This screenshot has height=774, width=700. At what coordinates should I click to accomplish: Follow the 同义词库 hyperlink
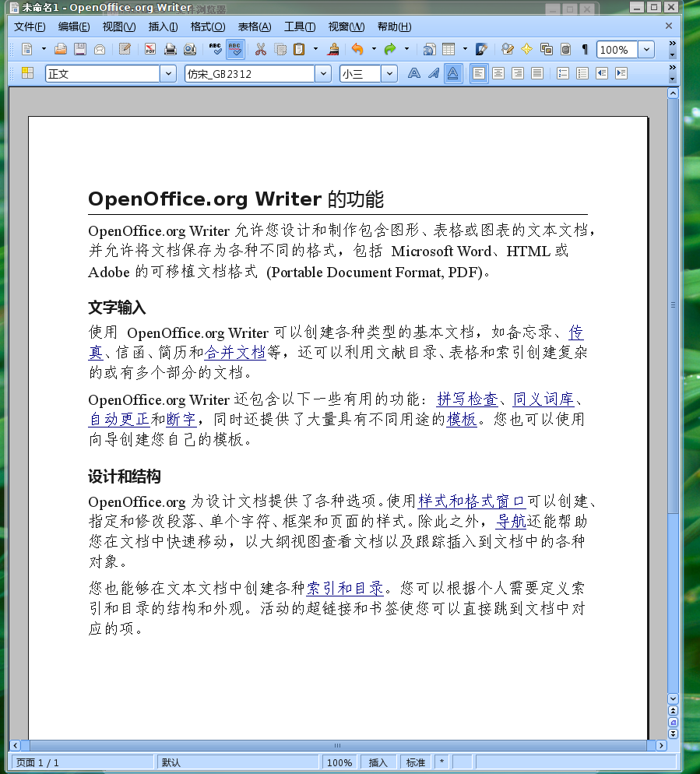point(543,399)
